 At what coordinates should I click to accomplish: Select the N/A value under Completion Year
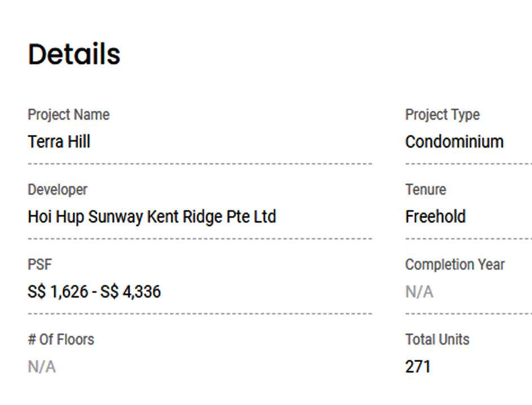pos(419,291)
